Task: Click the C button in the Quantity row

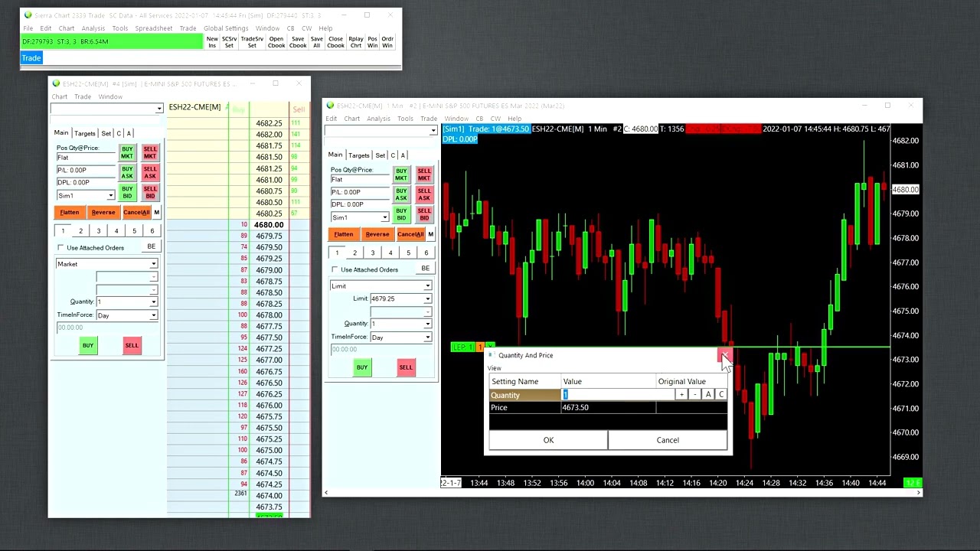Action: 721,395
